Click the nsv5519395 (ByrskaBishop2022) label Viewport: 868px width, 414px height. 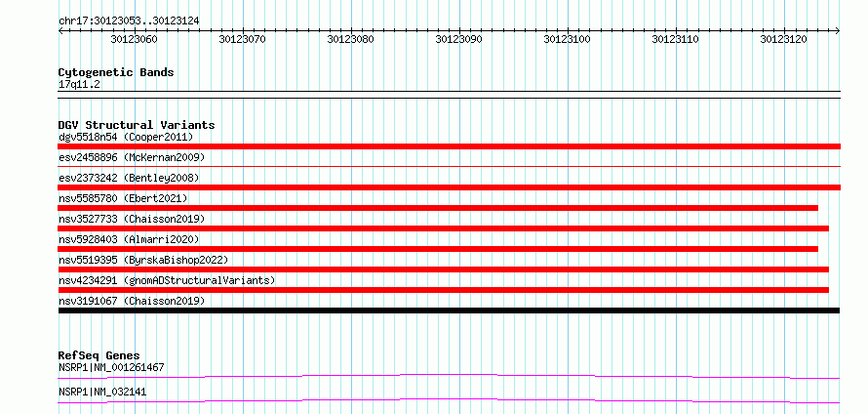pos(142,260)
